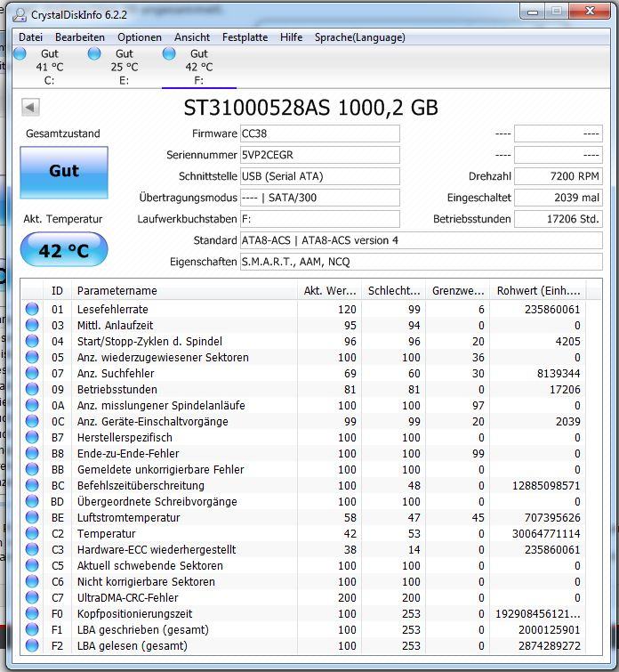
Task: Click the 42 °C temperature button
Action: pyautogui.click(x=64, y=249)
